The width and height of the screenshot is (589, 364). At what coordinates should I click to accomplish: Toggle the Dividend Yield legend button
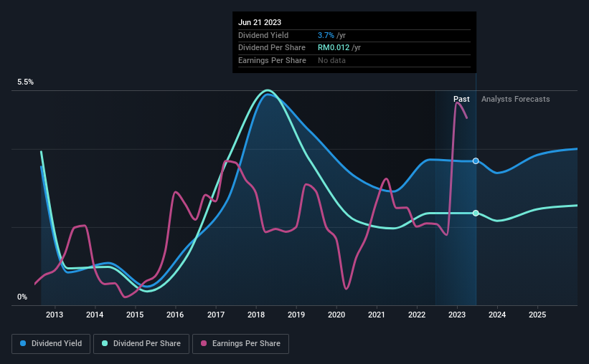(x=51, y=344)
